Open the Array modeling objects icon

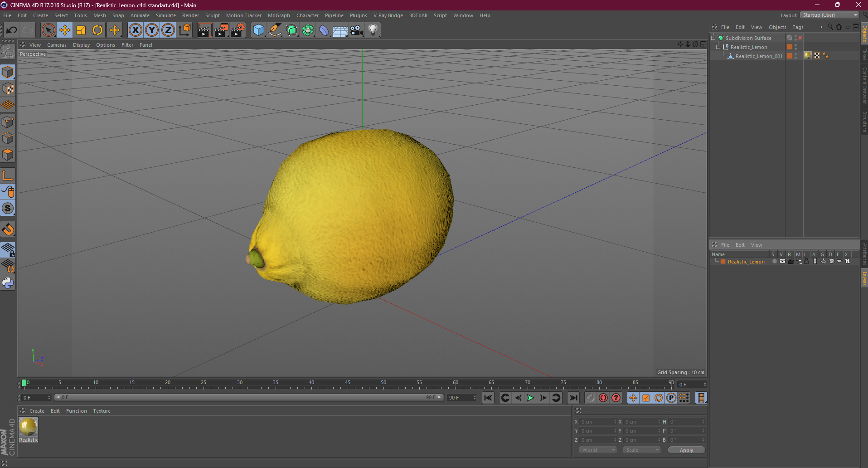click(308, 30)
